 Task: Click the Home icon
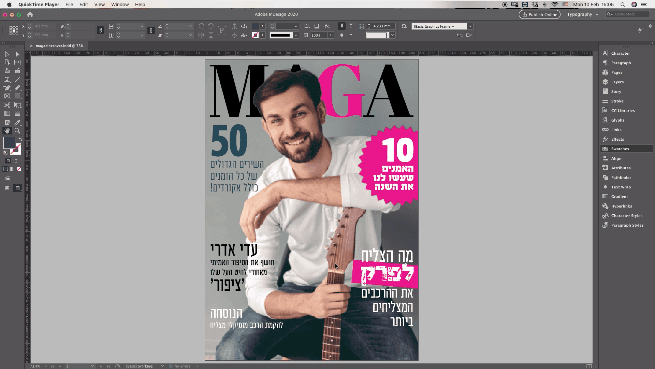pos(30,15)
